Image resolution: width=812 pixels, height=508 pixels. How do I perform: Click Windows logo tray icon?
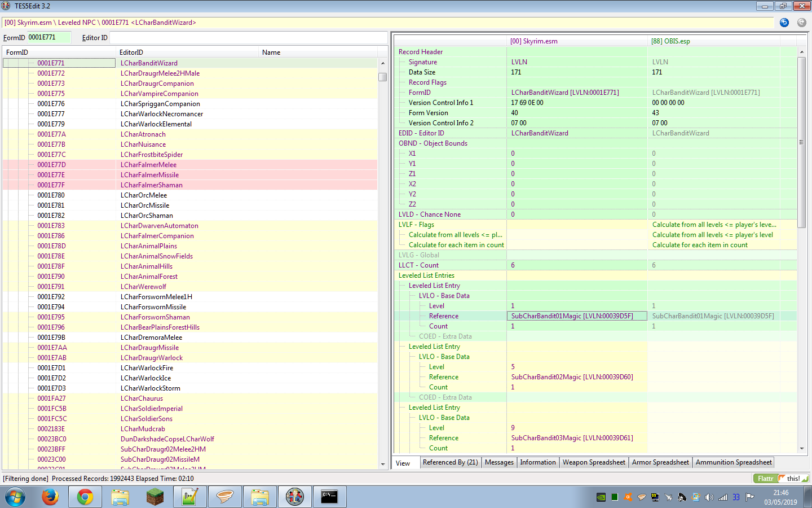point(696,497)
